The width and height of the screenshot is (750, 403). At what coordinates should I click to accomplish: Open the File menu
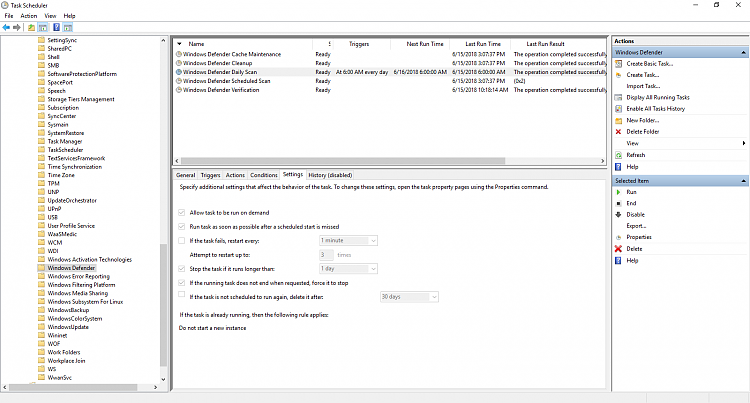point(9,16)
